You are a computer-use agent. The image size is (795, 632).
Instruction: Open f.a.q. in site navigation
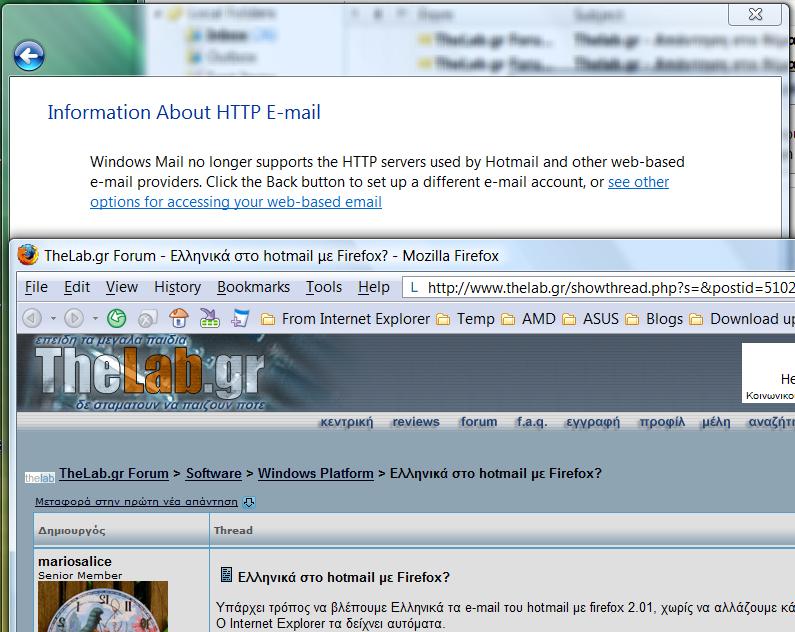531,422
